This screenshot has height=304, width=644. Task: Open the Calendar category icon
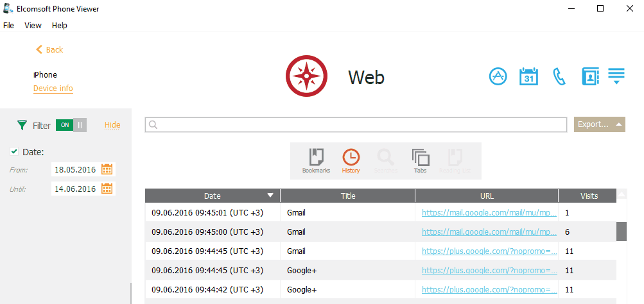click(528, 76)
